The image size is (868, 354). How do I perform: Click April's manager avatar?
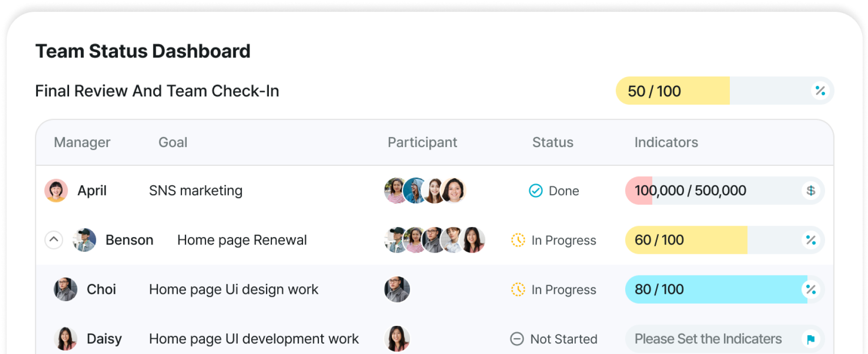tap(56, 191)
